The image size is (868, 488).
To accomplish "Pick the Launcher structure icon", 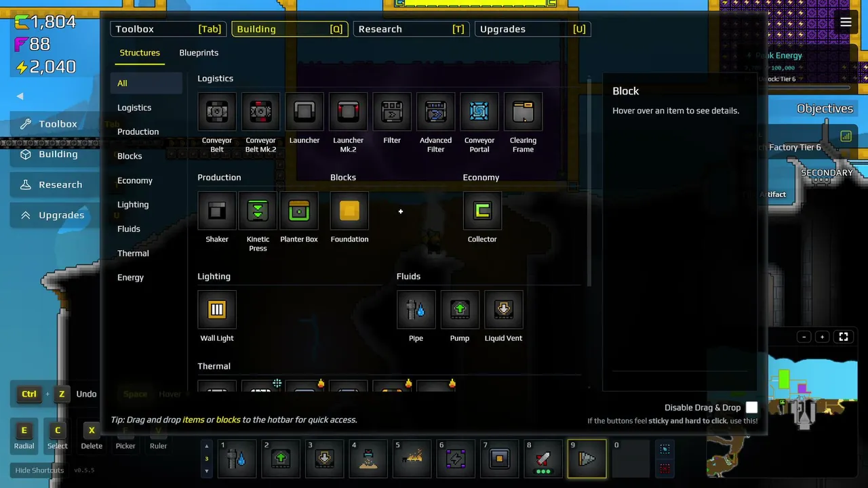I will 304,112.
